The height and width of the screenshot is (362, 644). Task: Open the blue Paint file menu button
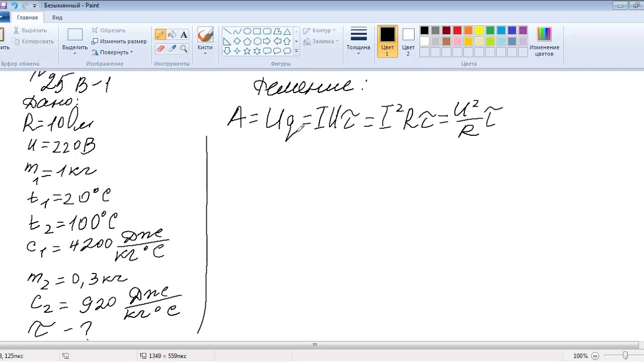click(4, 18)
